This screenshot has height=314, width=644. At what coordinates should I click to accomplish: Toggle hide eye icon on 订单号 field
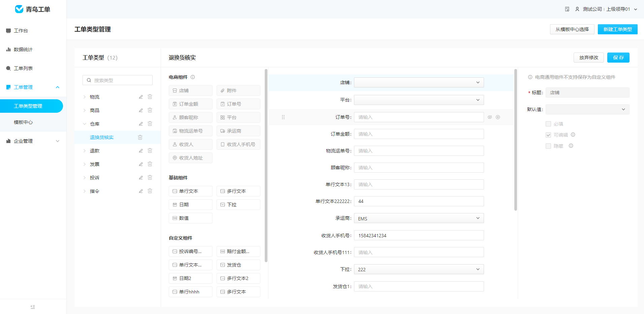click(x=490, y=117)
